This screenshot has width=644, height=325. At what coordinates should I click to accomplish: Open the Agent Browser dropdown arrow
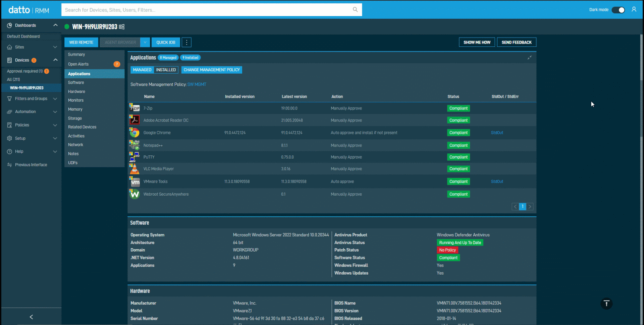pyautogui.click(x=145, y=42)
